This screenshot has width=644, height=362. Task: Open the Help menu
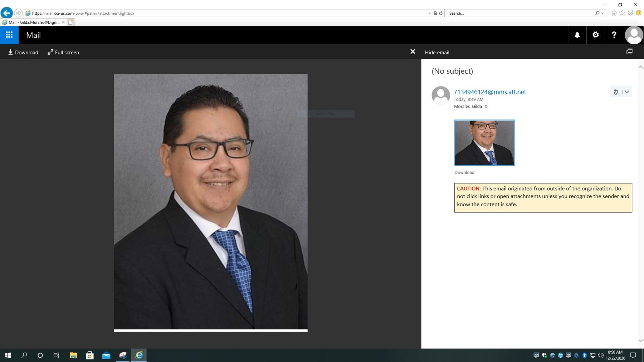[x=614, y=35]
